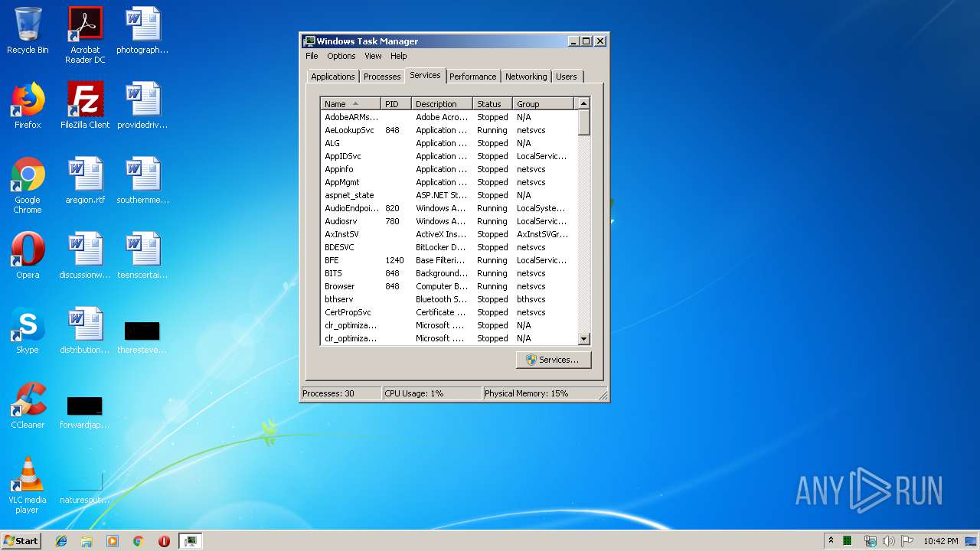Open the Options menu in Task Manager
The image size is (980, 551).
[341, 56]
